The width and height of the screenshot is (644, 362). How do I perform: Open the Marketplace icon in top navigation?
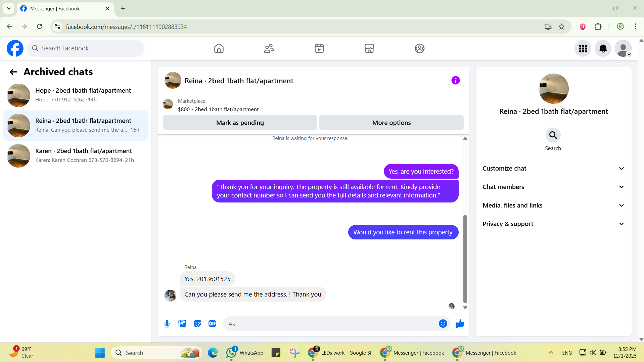[x=369, y=48]
